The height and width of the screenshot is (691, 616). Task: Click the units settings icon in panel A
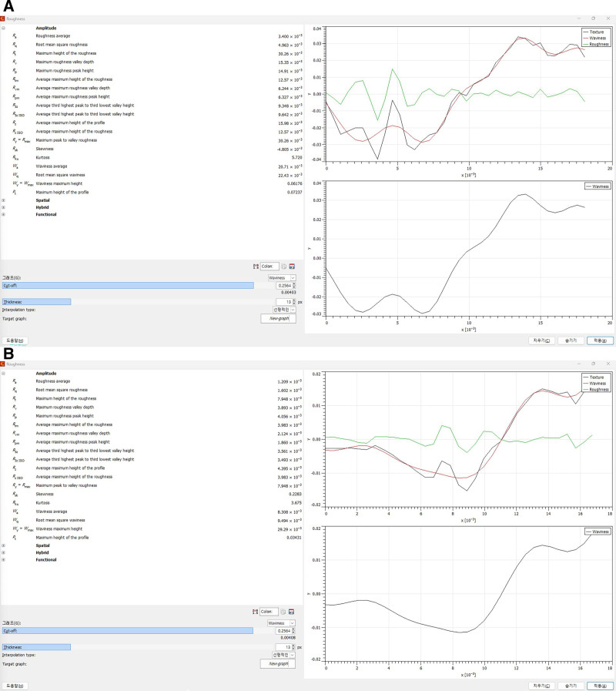(x=256, y=267)
